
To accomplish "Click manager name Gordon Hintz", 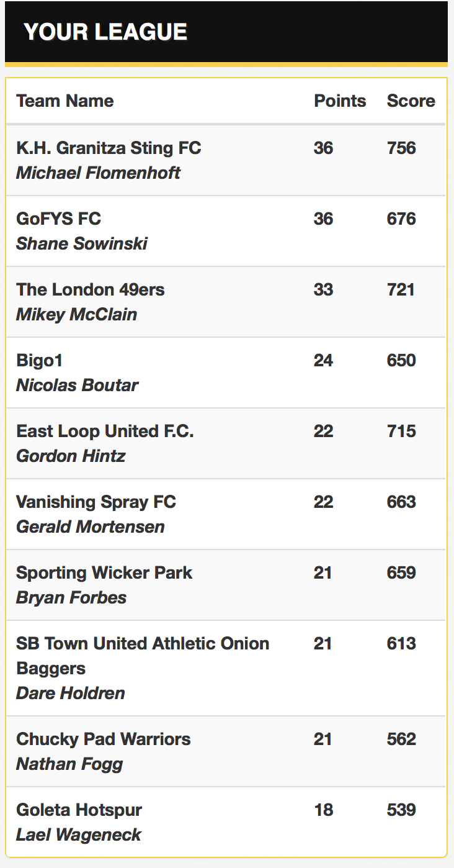I will (71, 456).
